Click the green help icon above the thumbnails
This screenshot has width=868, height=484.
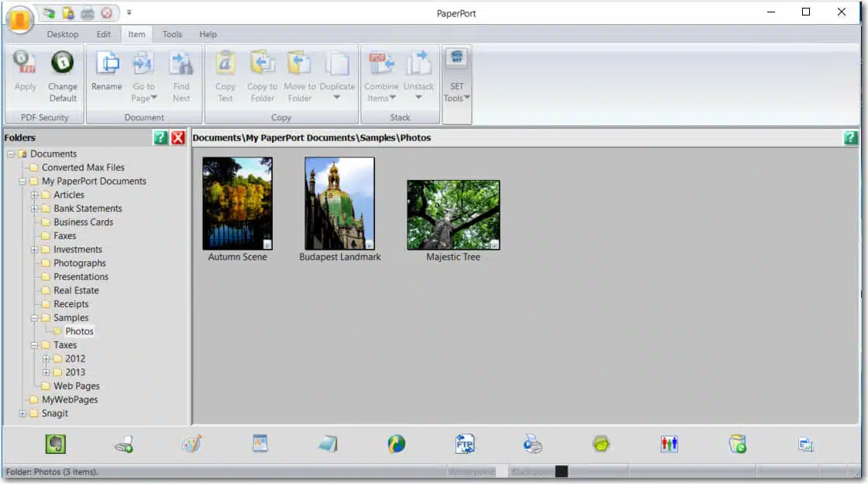(851, 138)
